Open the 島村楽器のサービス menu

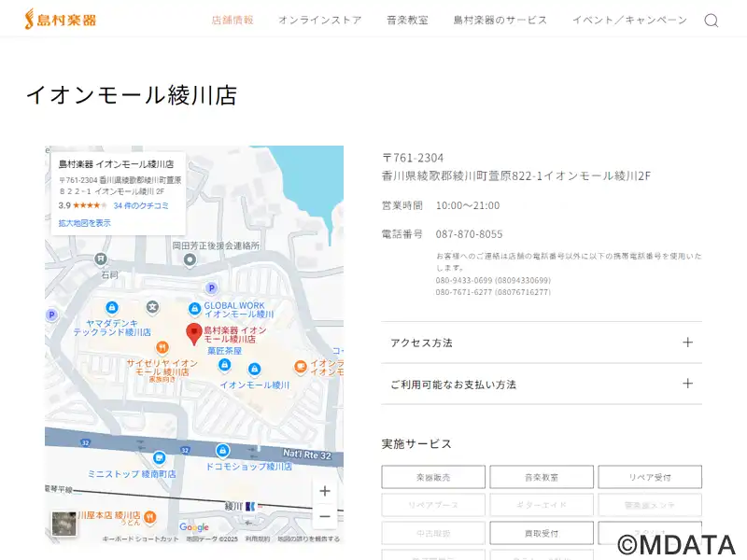tap(500, 20)
